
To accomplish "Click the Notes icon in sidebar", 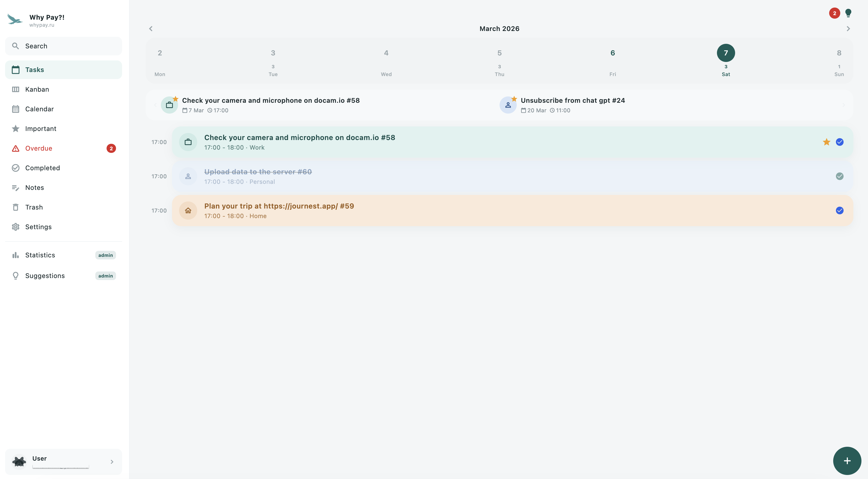I will [16, 187].
